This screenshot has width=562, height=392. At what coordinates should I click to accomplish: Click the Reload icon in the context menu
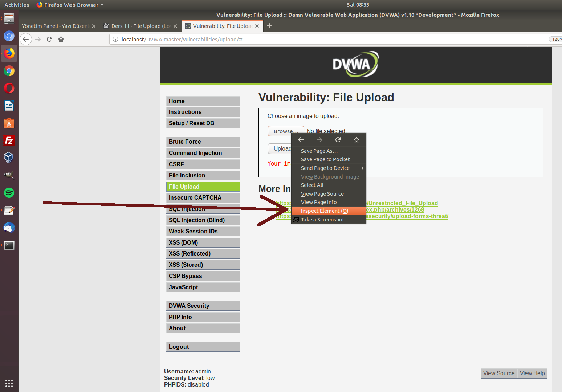[338, 140]
